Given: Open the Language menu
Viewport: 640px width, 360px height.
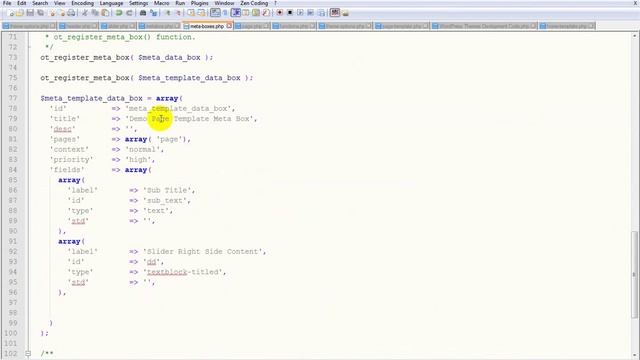Looking at the screenshot, I should (111, 3).
